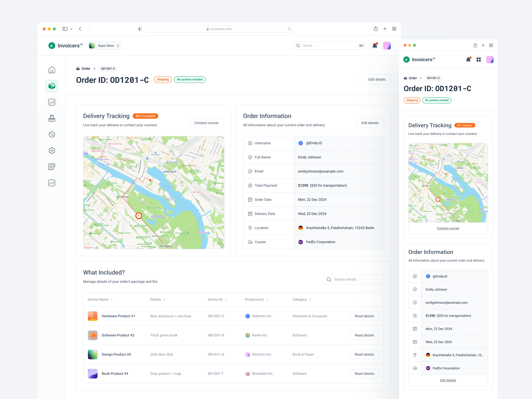This screenshot has width=532, height=399.
Task: Select the green Orders box sidebar icon
Action: pyautogui.click(x=52, y=86)
